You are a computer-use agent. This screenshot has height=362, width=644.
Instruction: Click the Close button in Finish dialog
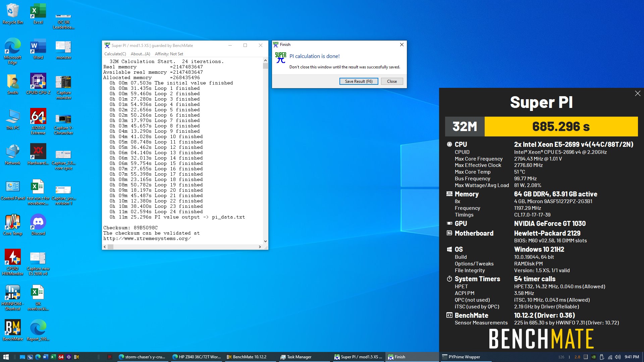[392, 81]
